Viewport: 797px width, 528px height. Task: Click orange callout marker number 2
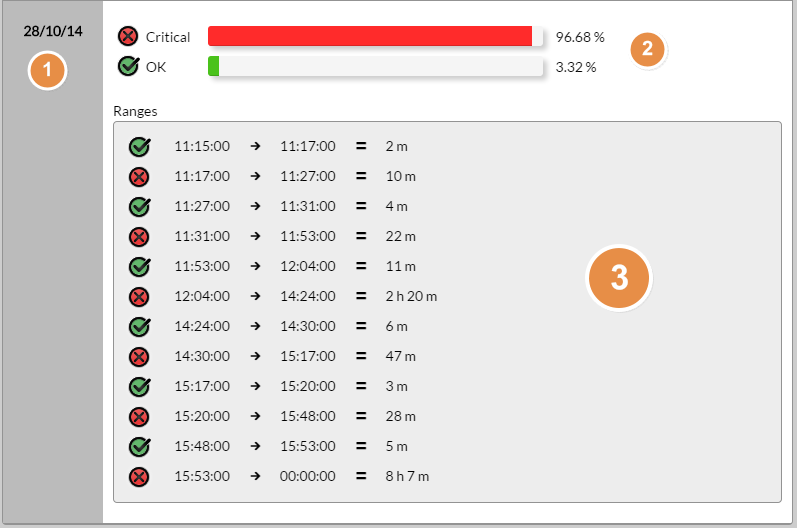(x=648, y=49)
